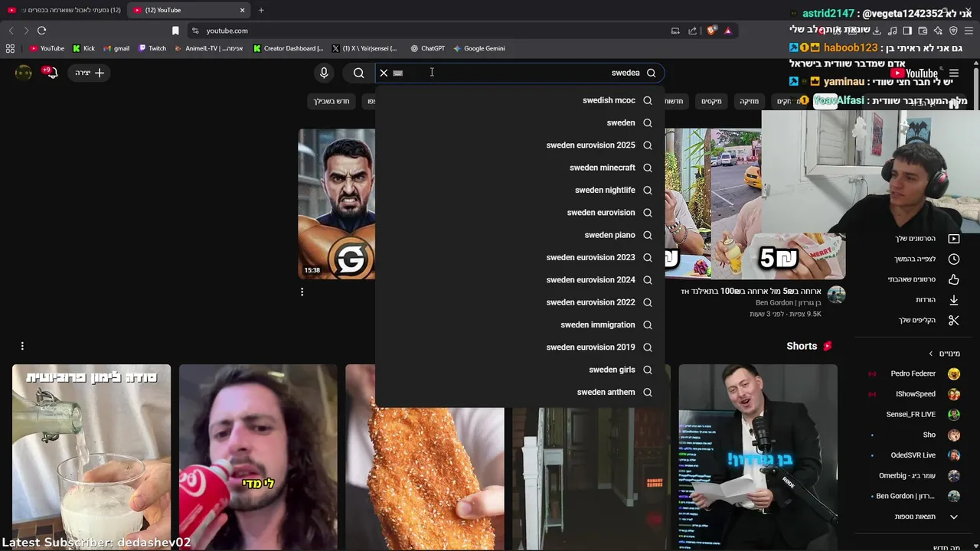Screen dimensions: 980x551
Task: Open 'הסרטונים שלך' in the sidebar
Action: (916, 239)
